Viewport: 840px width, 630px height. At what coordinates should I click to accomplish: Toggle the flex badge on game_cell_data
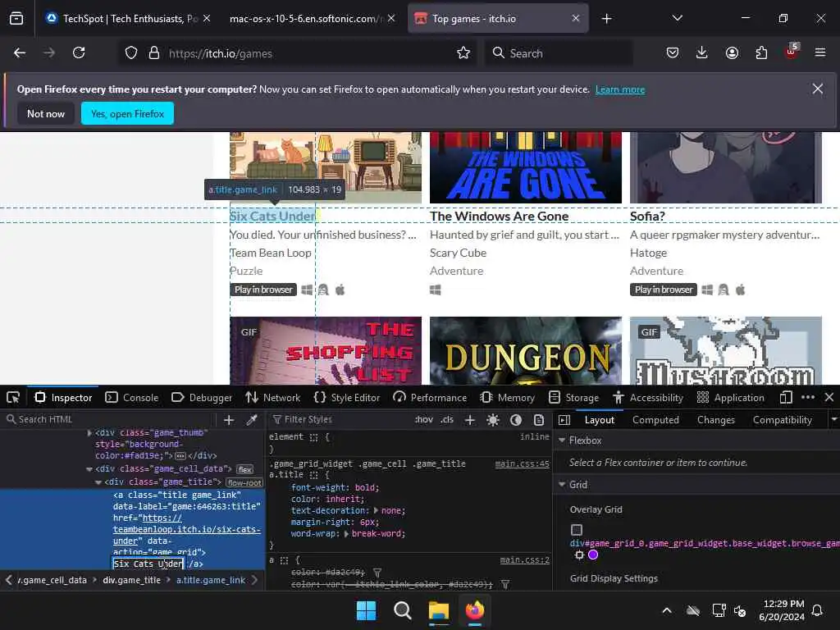pos(245,469)
